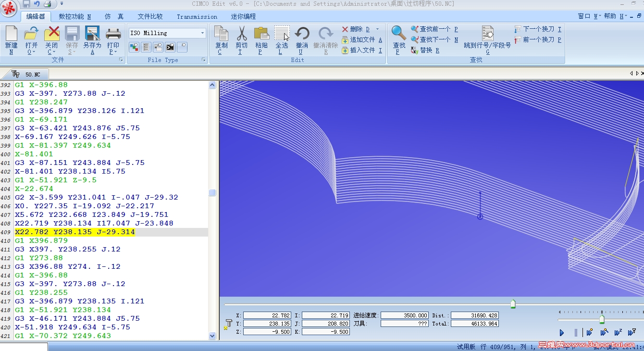Click the editor scroll down arrow

[x=212, y=336]
